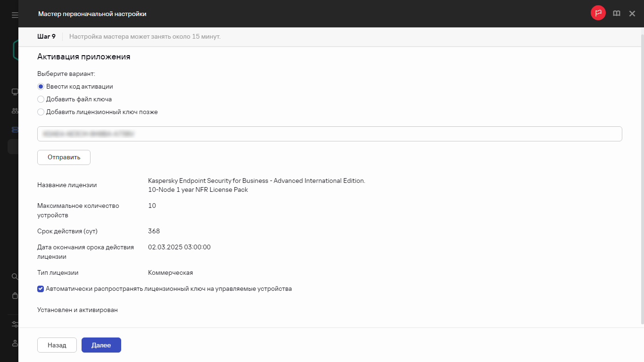Click the users icon in sidebar
The image size is (644, 362).
[x=15, y=111]
